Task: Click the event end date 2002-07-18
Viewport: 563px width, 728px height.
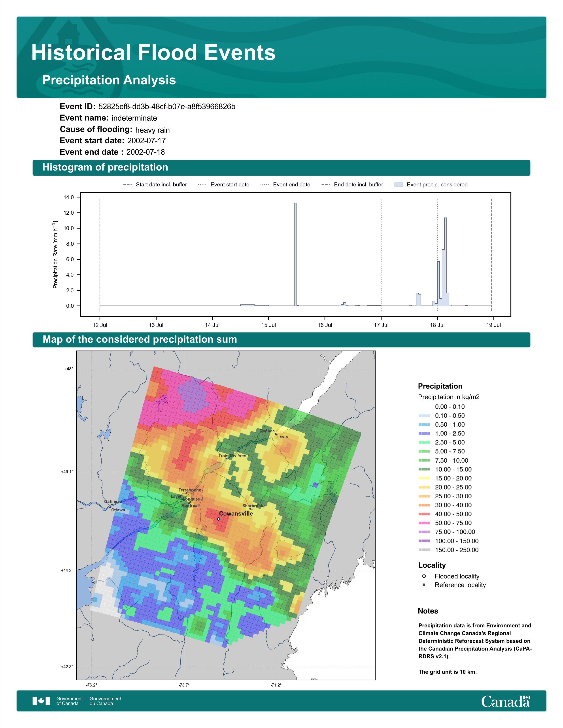Action: tap(145, 152)
